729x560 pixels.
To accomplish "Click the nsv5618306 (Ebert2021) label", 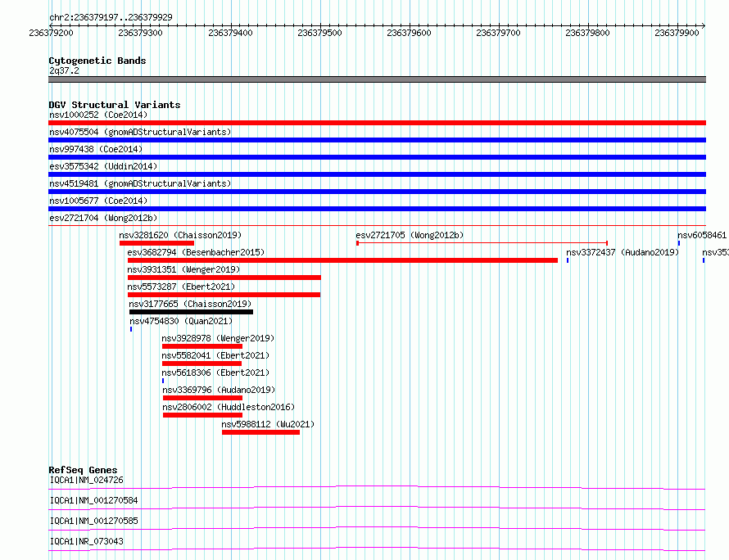I will tap(215, 373).
